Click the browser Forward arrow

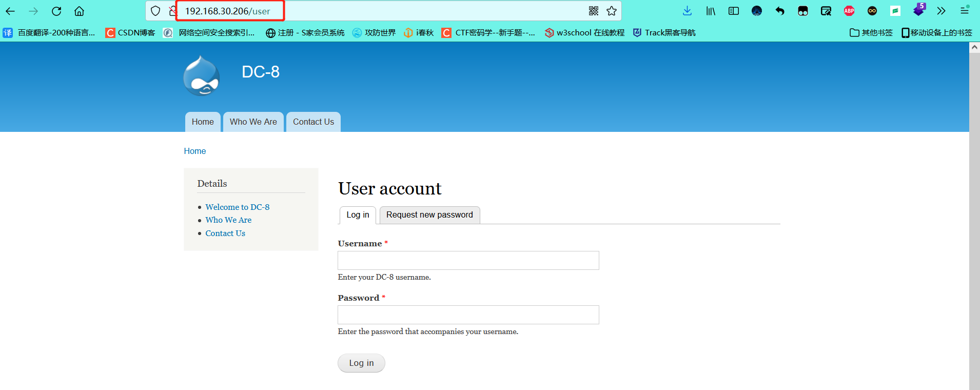click(33, 11)
